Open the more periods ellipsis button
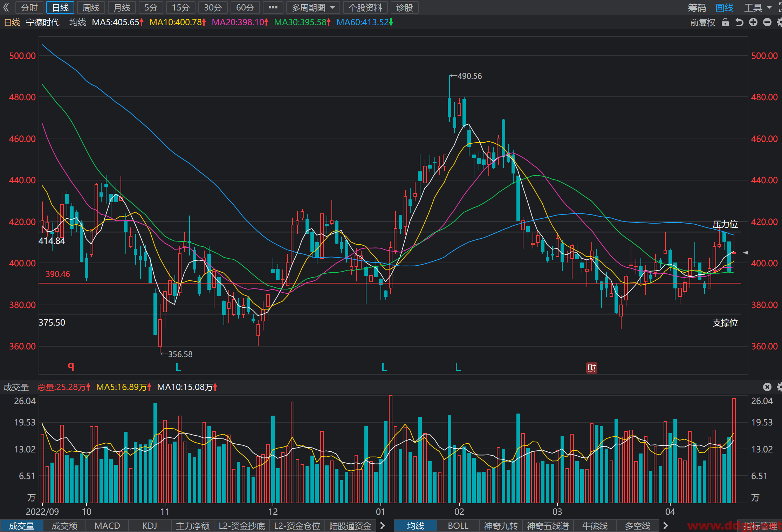Viewport: 782px width, 532px height. point(273,7)
